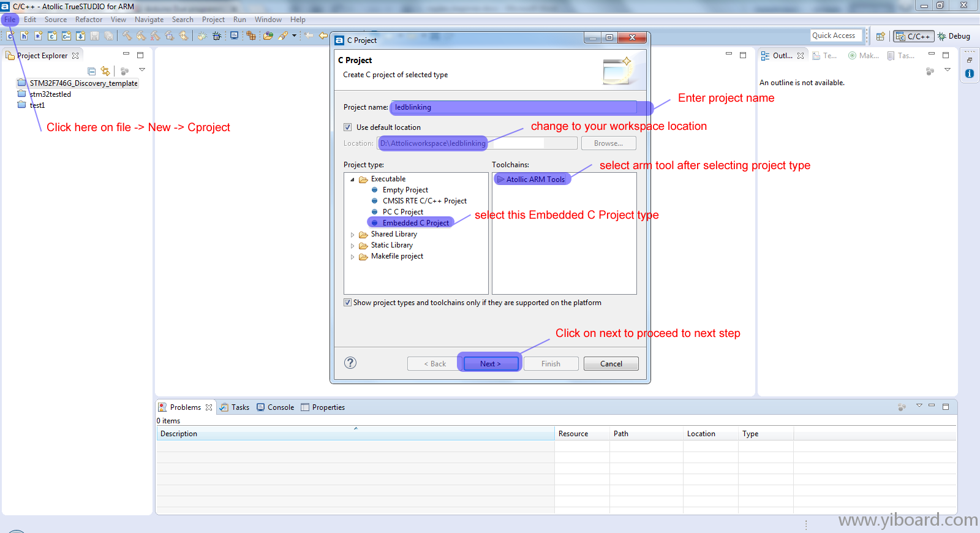Expand the Shared Library folder
The height and width of the screenshot is (533, 980).
[x=352, y=235]
